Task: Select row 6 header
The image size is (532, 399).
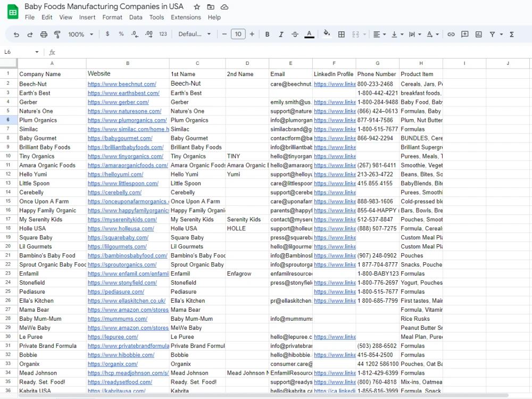Action: click(x=8, y=120)
